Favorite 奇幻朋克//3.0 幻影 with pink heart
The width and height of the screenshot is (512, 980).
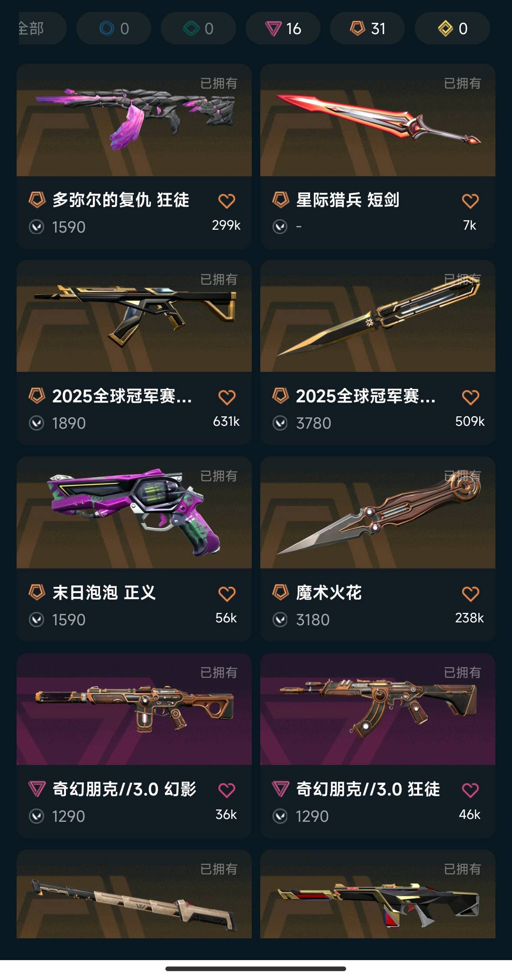pos(227,790)
